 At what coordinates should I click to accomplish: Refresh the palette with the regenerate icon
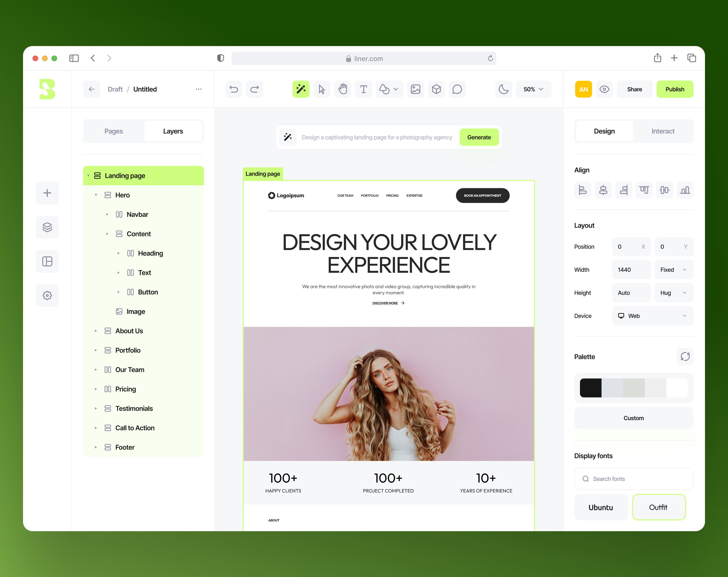tap(685, 356)
